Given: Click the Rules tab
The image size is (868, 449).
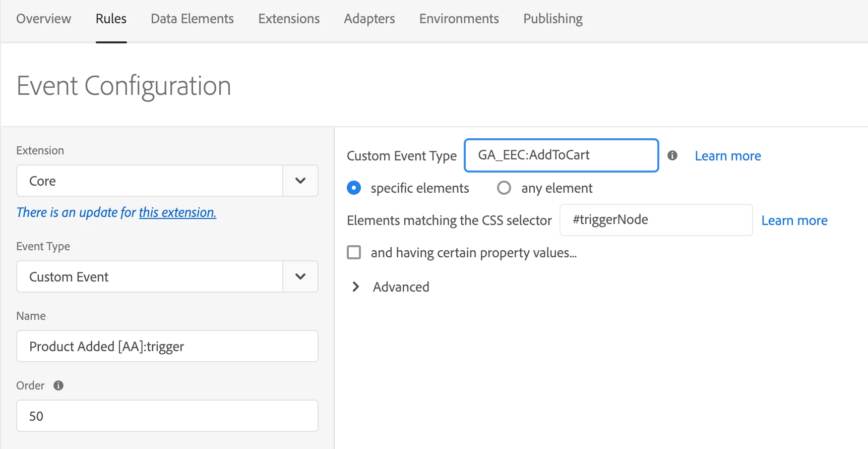Looking at the screenshot, I should (111, 19).
